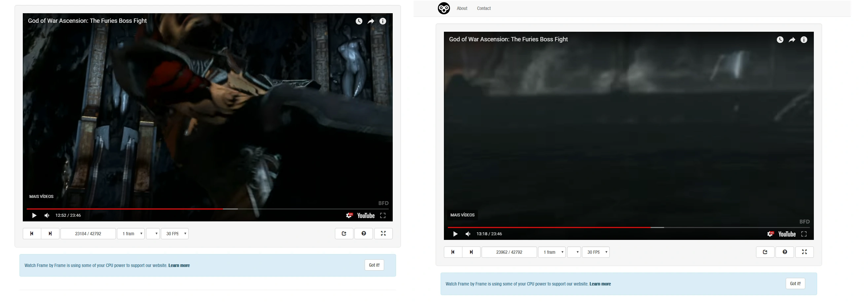Click the YouTube logo in the 13:18 player
The image size is (868, 302).
[x=787, y=234]
